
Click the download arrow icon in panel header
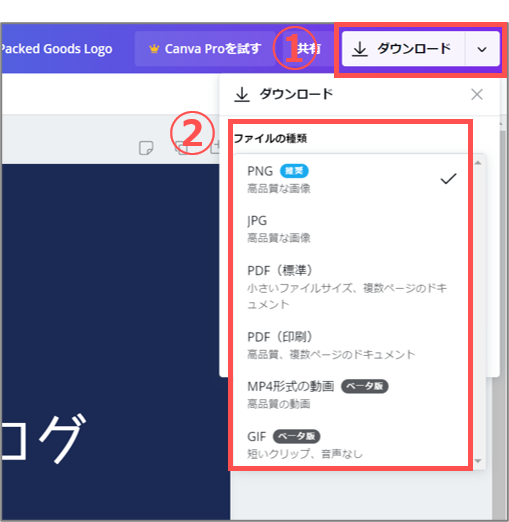pos(242,95)
